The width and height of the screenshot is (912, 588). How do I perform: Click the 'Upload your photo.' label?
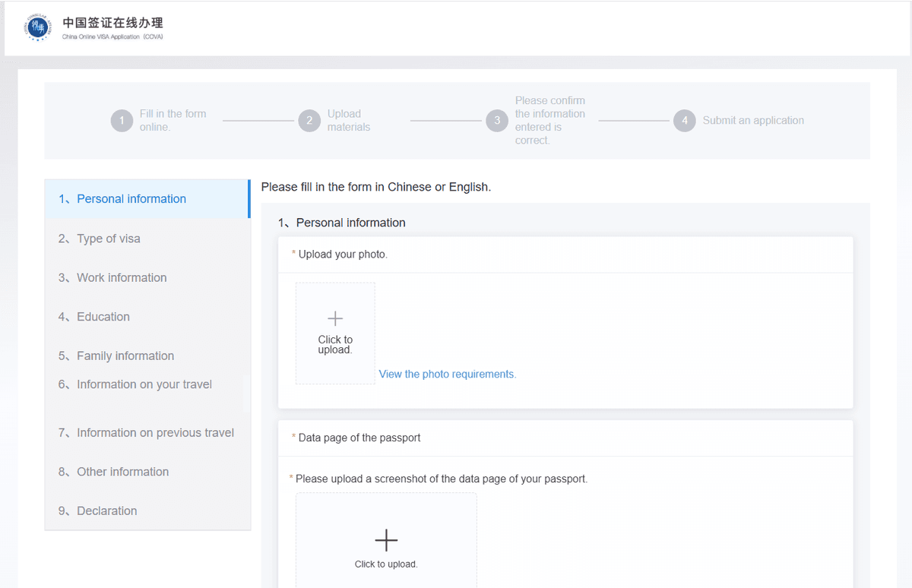click(x=343, y=254)
